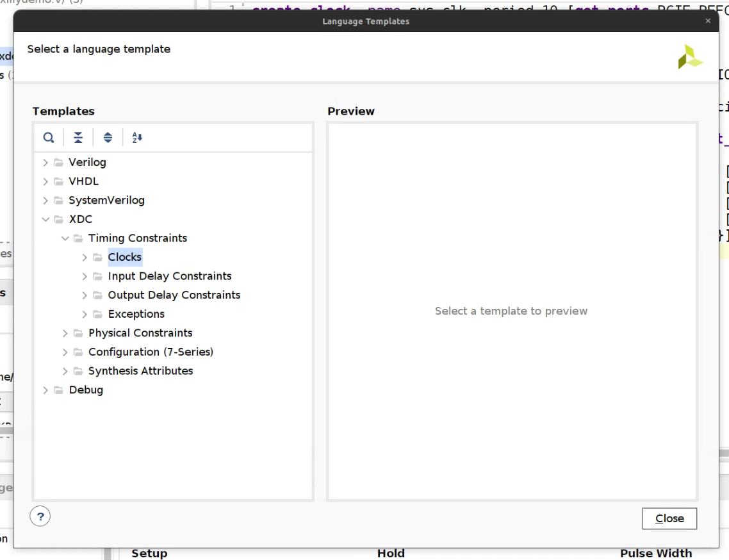Image resolution: width=729 pixels, height=560 pixels.
Task: Close the Language Templates dialog with X
Action: pyautogui.click(x=708, y=21)
